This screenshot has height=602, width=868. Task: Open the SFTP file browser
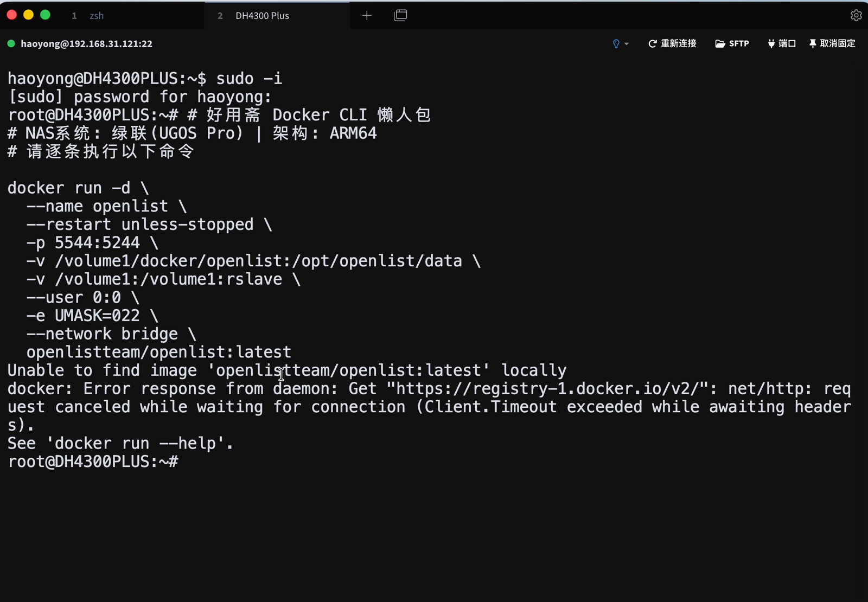pyautogui.click(x=732, y=43)
